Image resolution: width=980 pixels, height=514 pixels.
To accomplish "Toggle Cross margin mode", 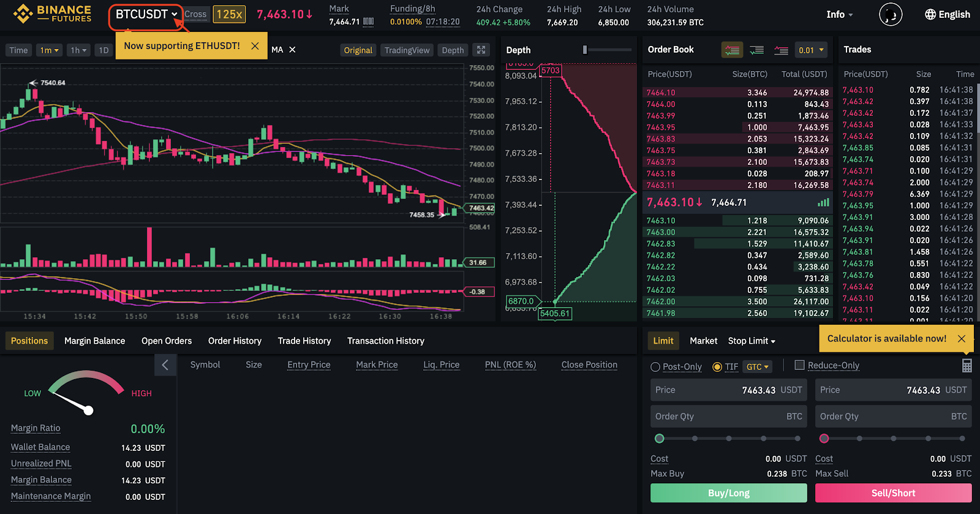I will 195,14.
